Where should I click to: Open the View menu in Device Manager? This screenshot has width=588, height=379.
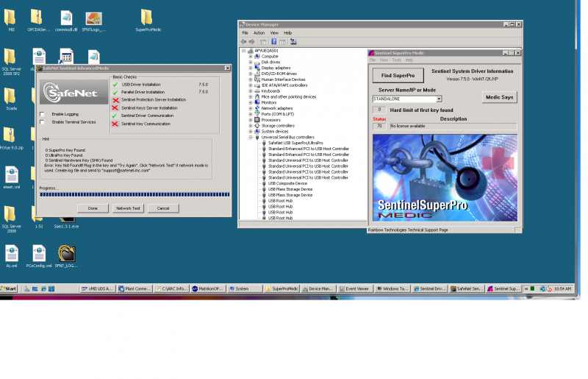(274, 33)
